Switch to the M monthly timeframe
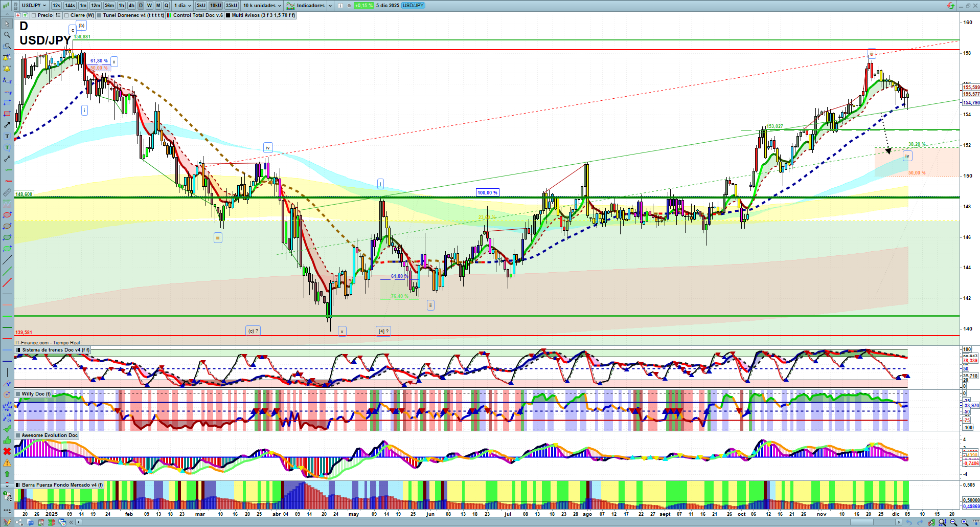The height and width of the screenshot is (527, 980). pyautogui.click(x=158, y=6)
